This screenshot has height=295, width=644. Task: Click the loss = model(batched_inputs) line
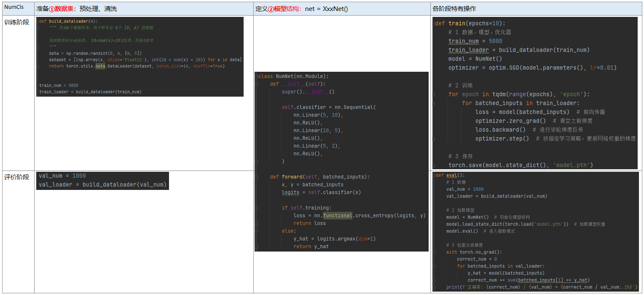click(540, 112)
